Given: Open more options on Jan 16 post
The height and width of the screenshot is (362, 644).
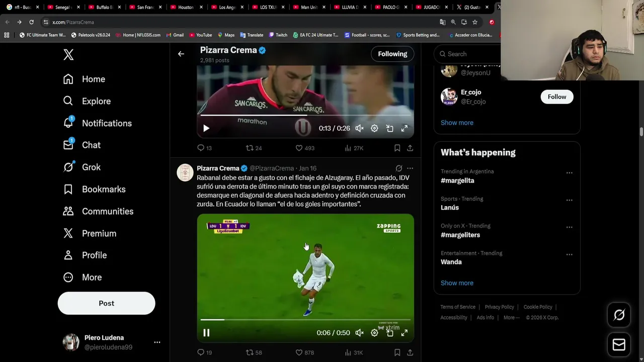Looking at the screenshot, I should click(410, 168).
